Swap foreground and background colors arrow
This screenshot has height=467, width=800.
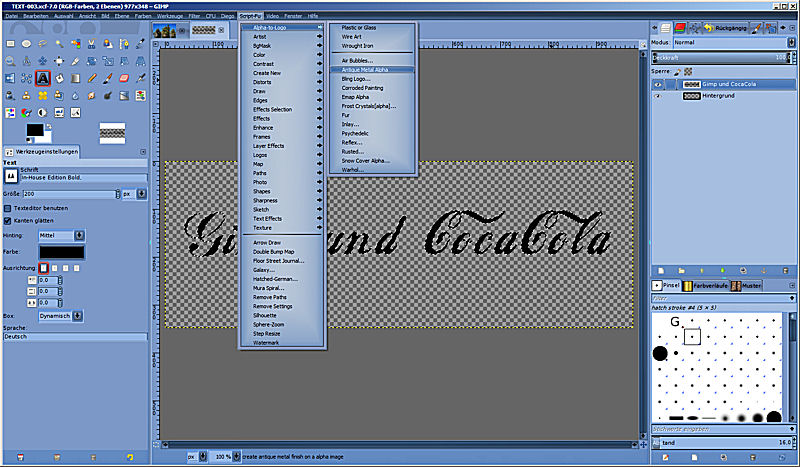pyautogui.click(x=48, y=126)
